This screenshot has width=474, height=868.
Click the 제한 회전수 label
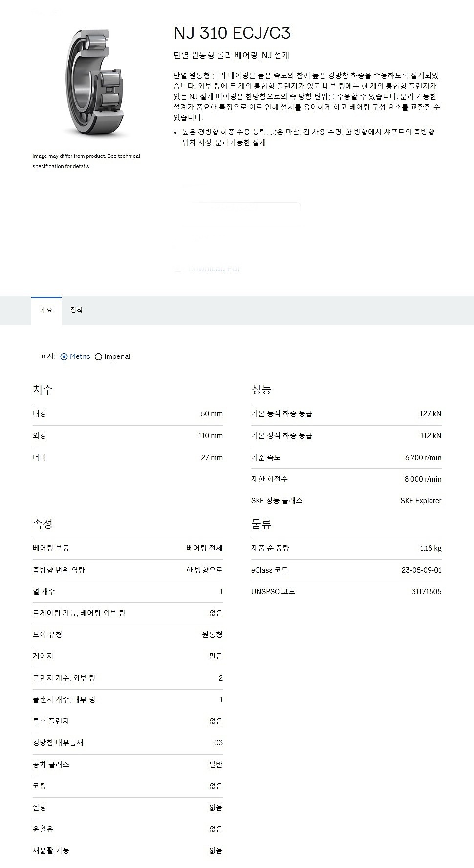click(269, 479)
